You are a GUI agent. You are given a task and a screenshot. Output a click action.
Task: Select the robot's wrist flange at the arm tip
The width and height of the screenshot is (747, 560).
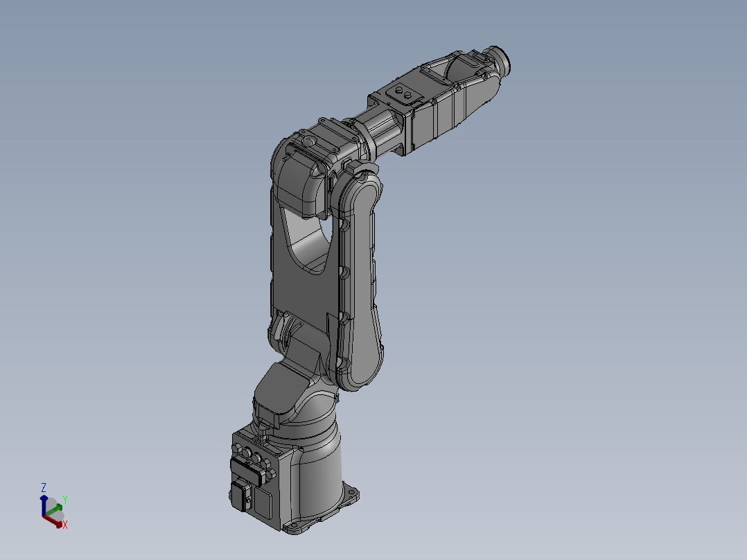[x=501, y=60]
